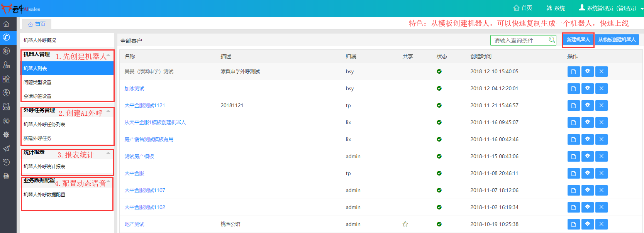The image size is (644, 233).
Task: Delete the 测试房产模板 robot with X icon
Action: (x=601, y=156)
